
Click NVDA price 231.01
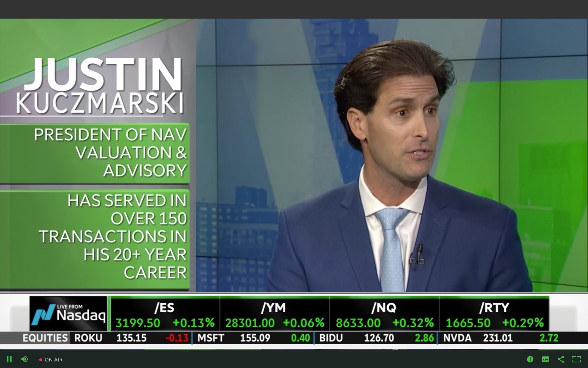498,338
